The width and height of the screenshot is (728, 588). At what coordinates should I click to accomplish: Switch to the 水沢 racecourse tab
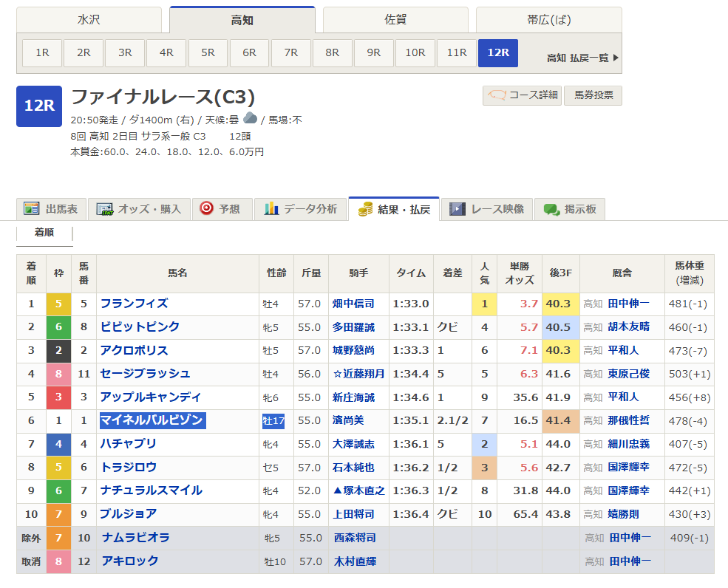(x=89, y=20)
